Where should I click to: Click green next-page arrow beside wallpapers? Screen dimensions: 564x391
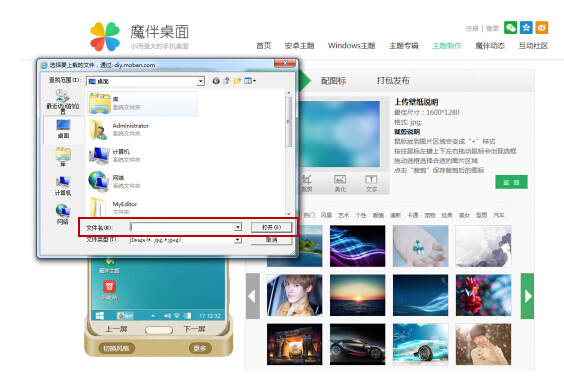[x=527, y=296]
